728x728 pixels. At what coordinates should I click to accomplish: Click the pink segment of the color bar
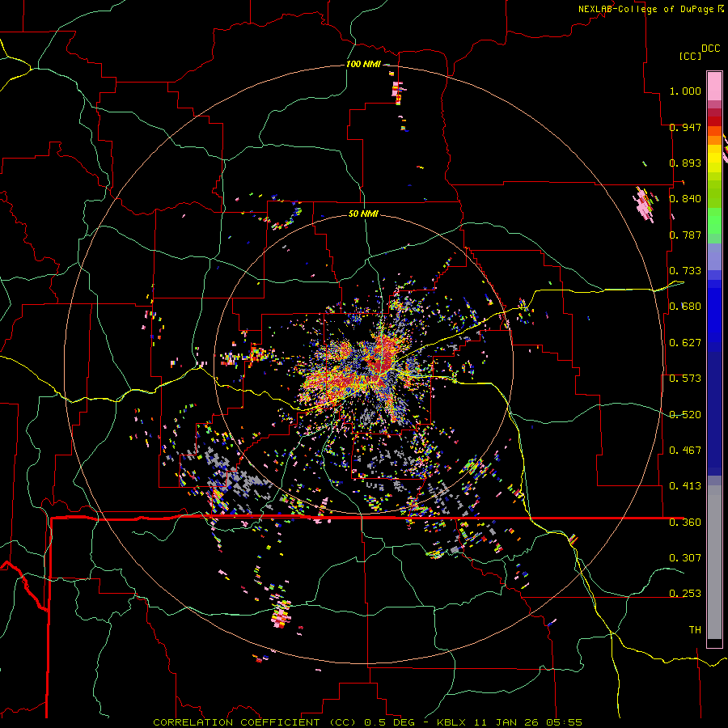point(714,86)
